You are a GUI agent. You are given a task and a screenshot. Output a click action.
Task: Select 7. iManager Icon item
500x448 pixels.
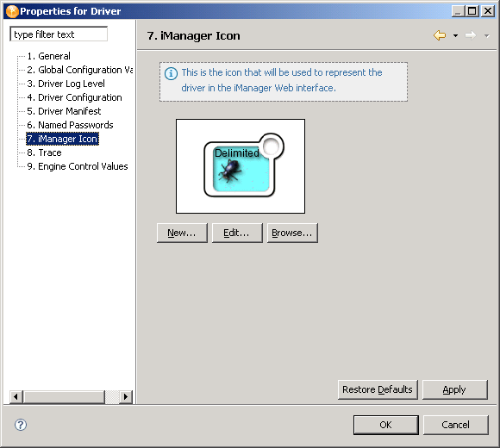coord(62,139)
